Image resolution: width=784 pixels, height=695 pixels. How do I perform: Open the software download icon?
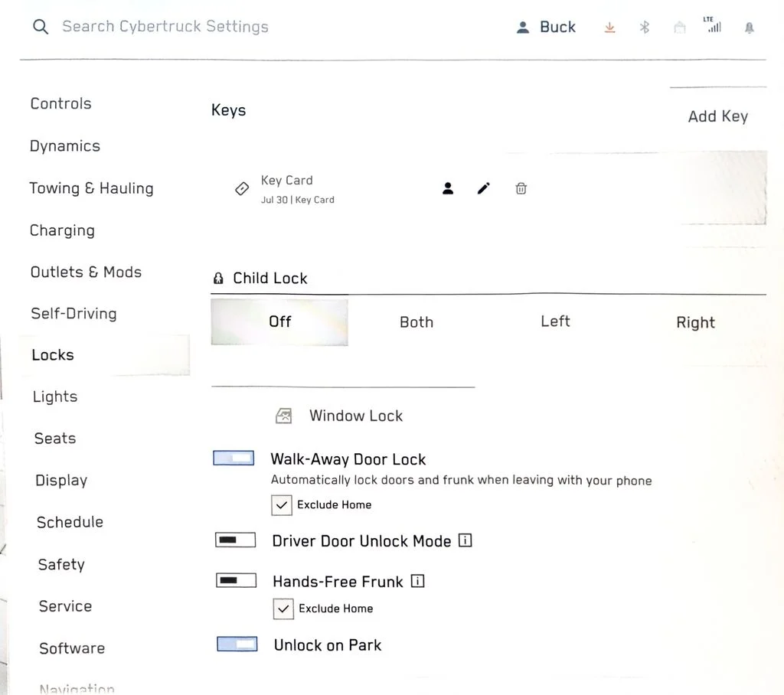[x=609, y=28]
